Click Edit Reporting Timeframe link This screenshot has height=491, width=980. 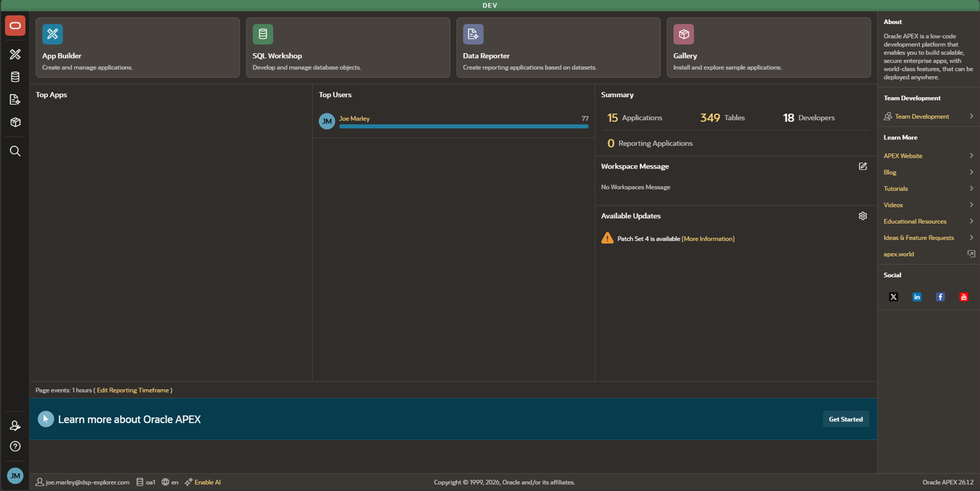[x=133, y=390]
